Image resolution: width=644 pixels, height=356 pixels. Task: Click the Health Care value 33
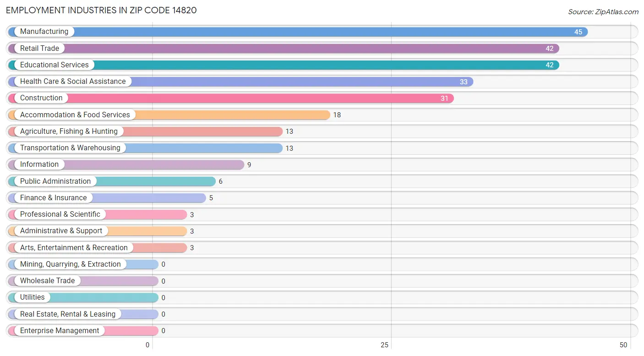[464, 82]
